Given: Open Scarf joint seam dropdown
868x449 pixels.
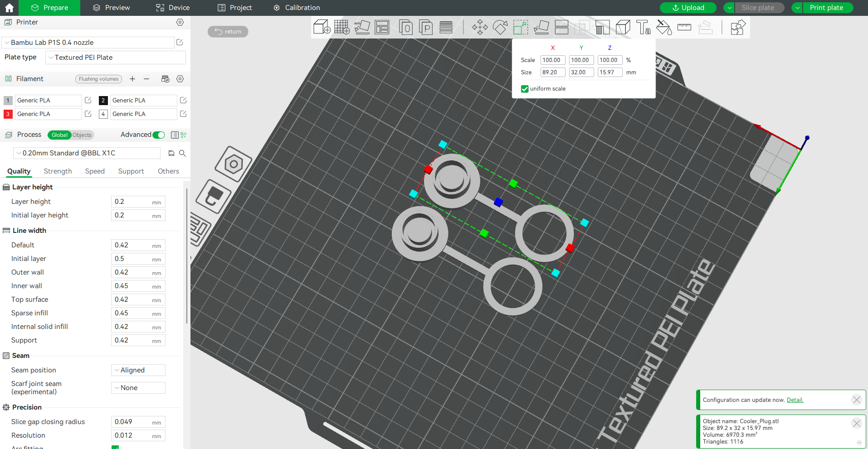Looking at the screenshot, I should 138,388.
